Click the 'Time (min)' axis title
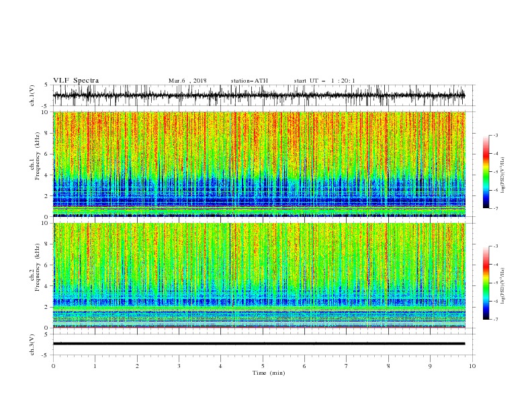The width and height of the screenshot is (532, 411). (x=269, y=373)
